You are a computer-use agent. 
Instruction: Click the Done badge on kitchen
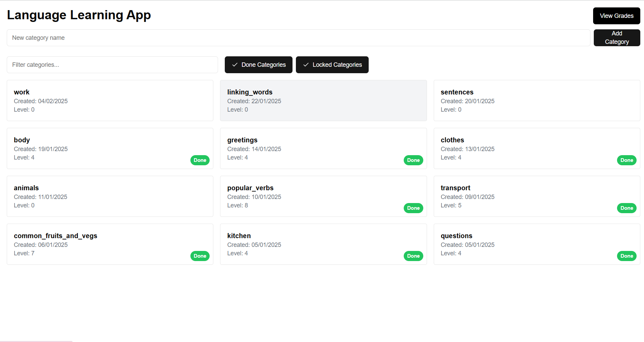(x=413, y=256)
